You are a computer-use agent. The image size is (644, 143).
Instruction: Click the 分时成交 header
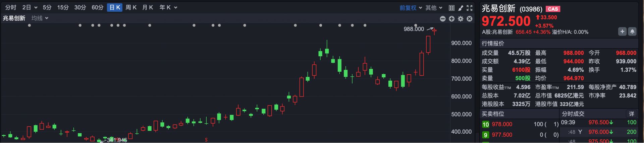573,114
